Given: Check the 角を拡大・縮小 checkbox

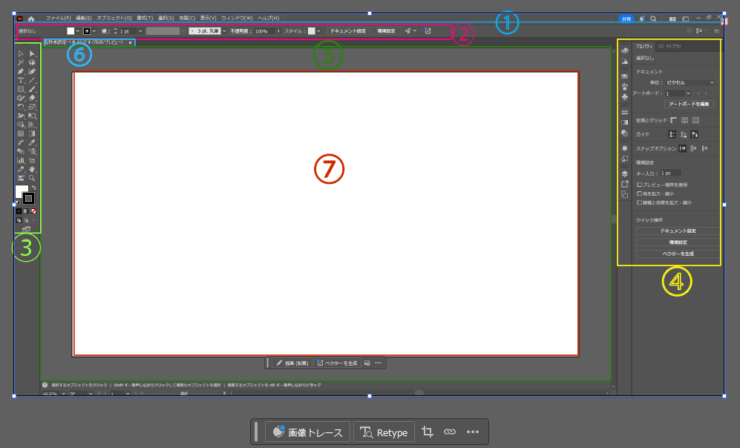Looking at the screenshot, I should (639, 194).
